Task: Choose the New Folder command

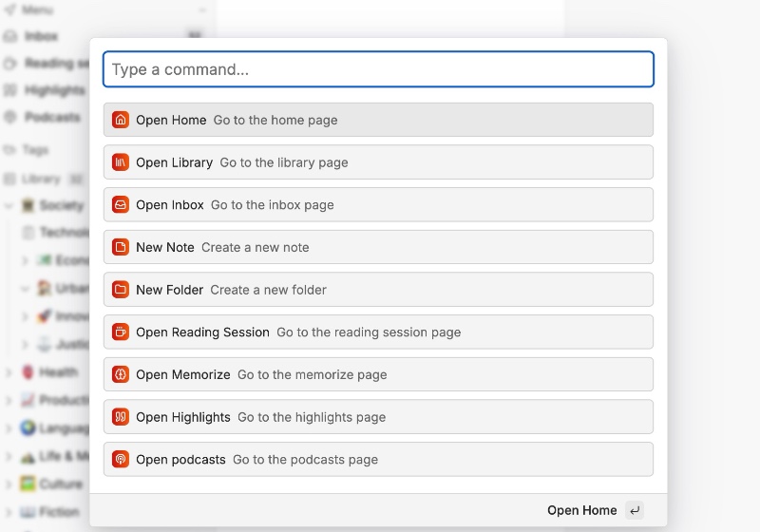Action: (x=378, y=289)
